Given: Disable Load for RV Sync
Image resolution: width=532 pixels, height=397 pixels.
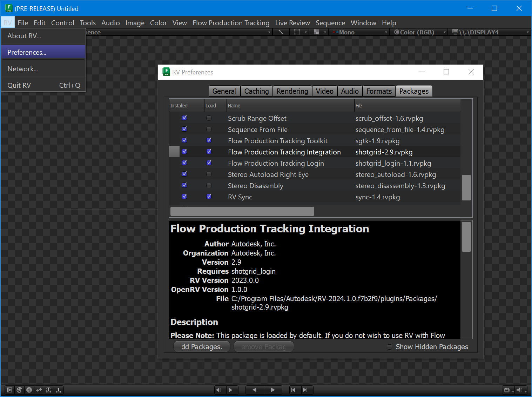Looking at the screenshot, I should (x=209, y=197).
